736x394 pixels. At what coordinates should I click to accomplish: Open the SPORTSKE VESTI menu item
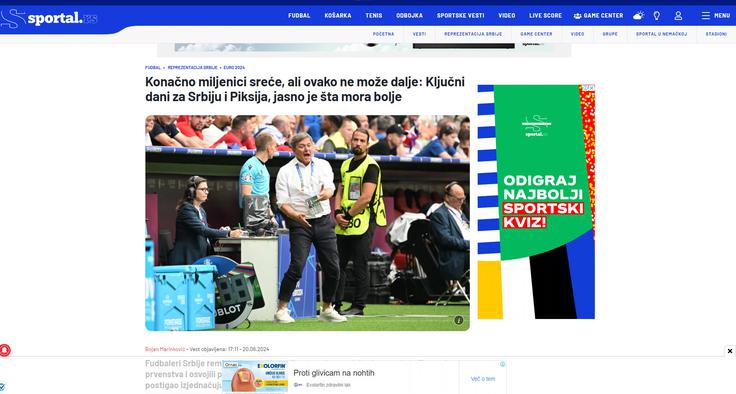[x=460, y=15]
